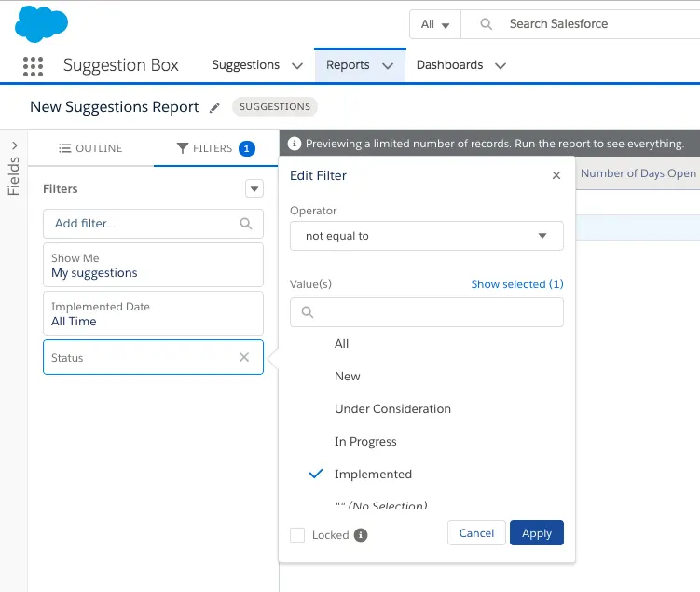The width and height of the screenshot is (700, 592).
Task: Click the outline list icon
Action: click(x=64, y=148)
